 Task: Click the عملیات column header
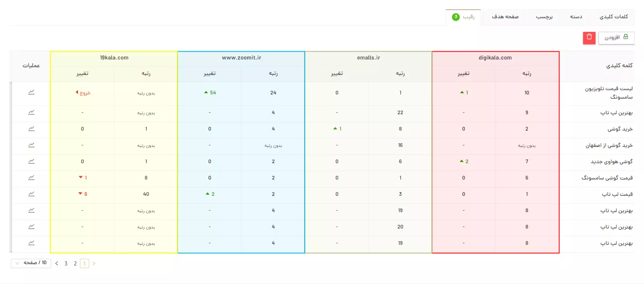31,66
